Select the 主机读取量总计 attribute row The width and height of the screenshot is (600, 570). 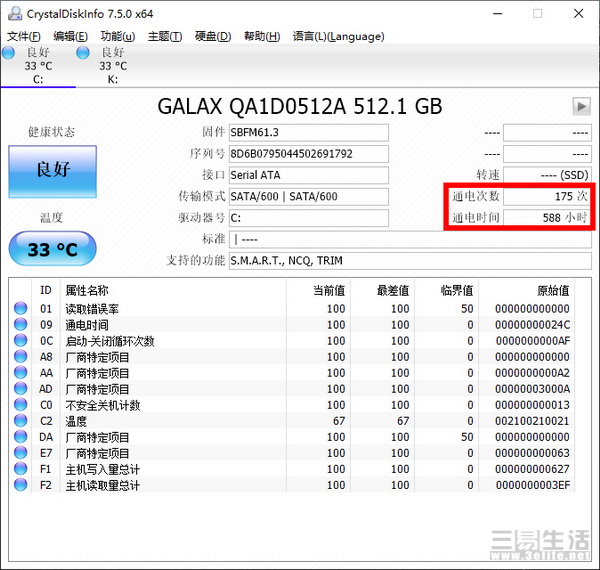point(292,485)
